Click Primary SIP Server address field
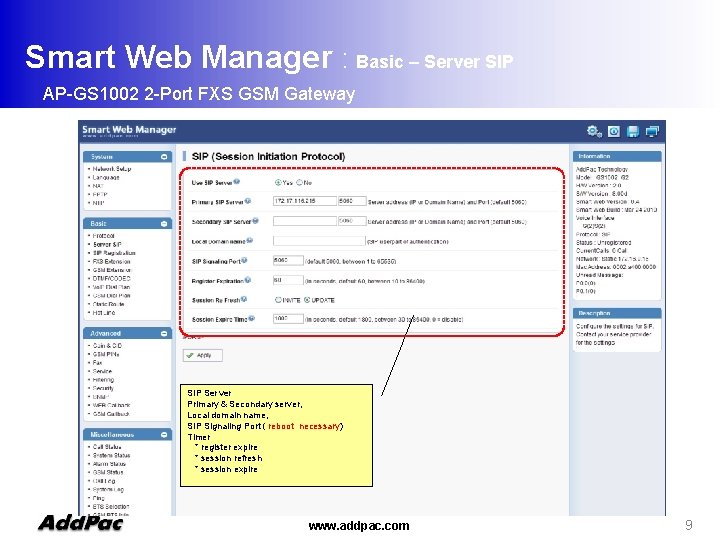Image resolution: width=720 pixels, height=540 pixels. click(305, 201)
